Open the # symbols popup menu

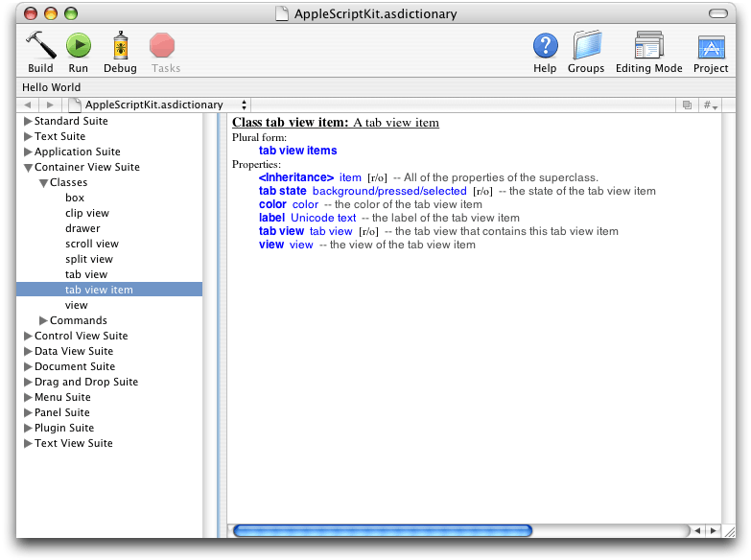(711, 105)
